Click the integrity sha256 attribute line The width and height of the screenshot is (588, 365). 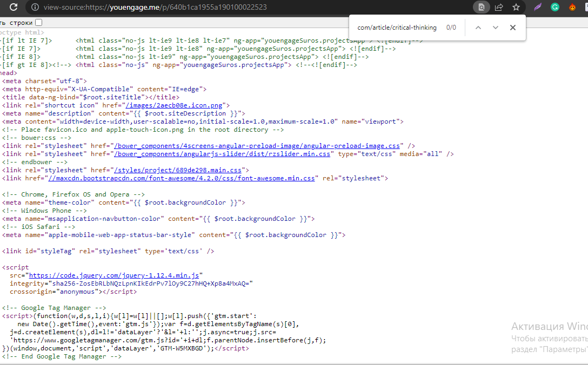coord(131,283)
